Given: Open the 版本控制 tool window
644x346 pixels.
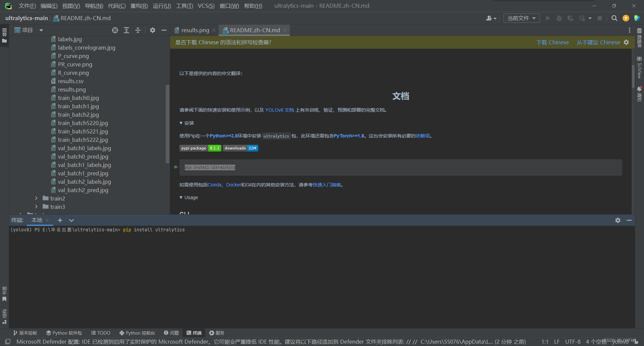Looking at the screenshot, I should (x=25, y=333).
